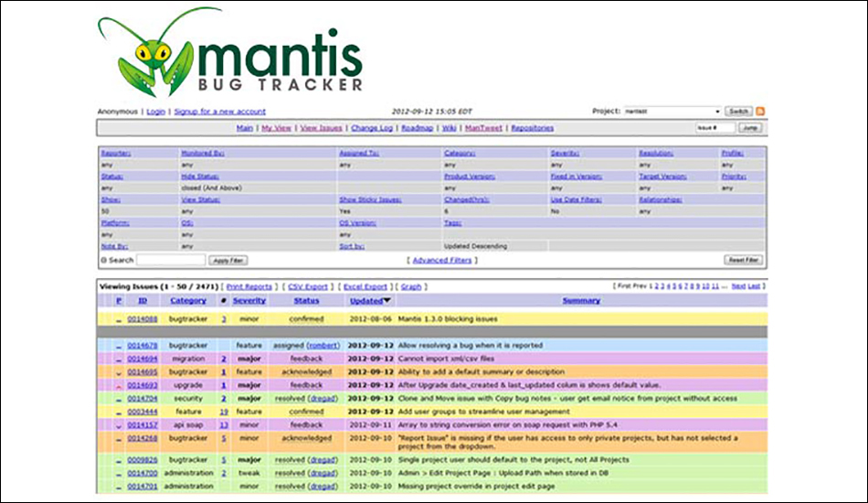Viewport: 868px width, 503px height.
Task: Click the attachment column header icon
Action: [x=223, y=301]
